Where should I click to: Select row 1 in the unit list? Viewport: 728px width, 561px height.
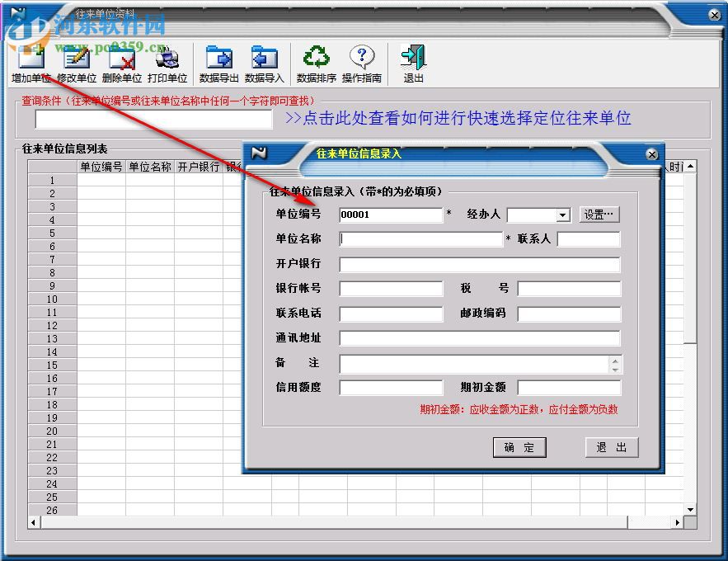point(52,180)
